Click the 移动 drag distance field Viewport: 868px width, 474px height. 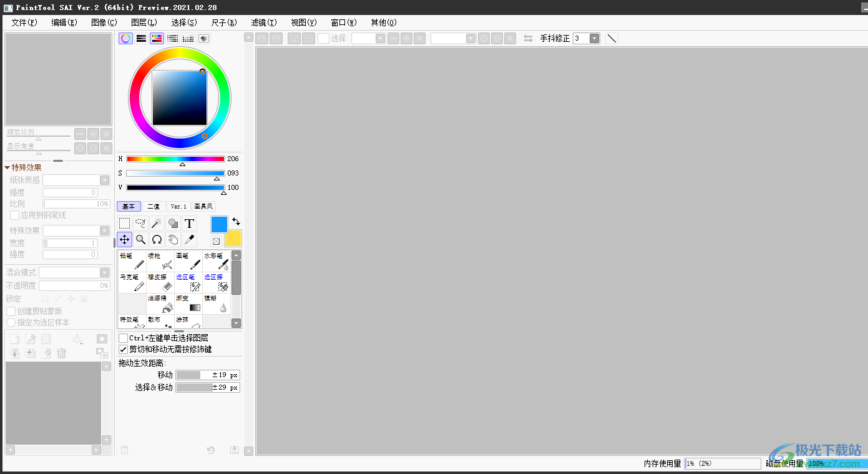click(208, 375)
